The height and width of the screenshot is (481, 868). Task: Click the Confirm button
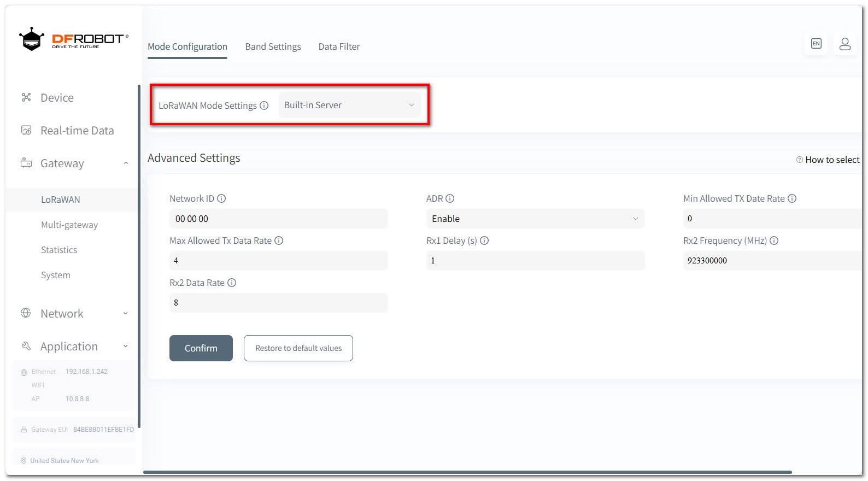[201, 348]
